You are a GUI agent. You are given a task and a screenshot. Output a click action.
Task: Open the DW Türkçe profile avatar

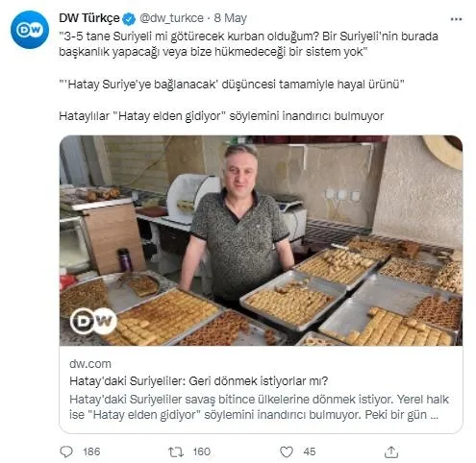tap(30, 30)
